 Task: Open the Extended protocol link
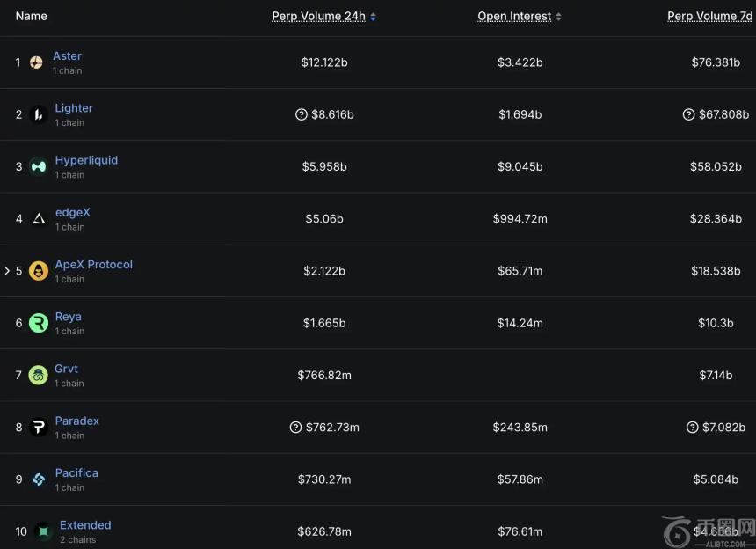tap(85, 525)
